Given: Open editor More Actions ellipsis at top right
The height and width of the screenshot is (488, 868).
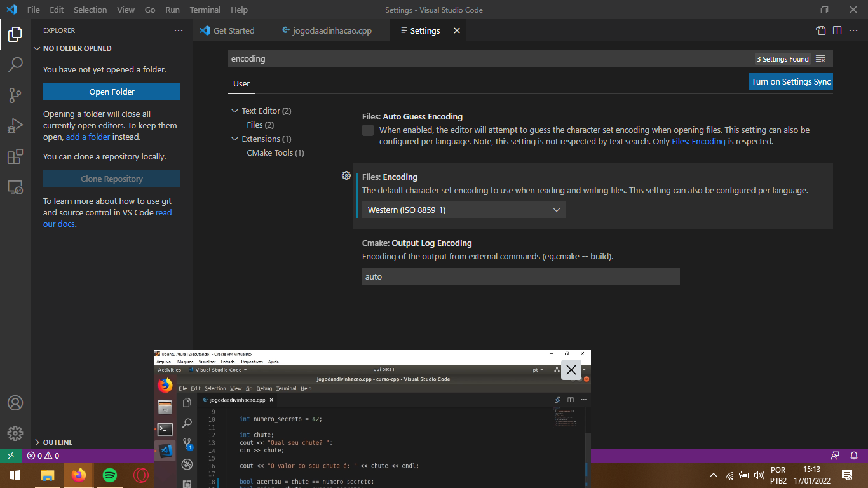Looking at the screenshot, I should [854, 30].
